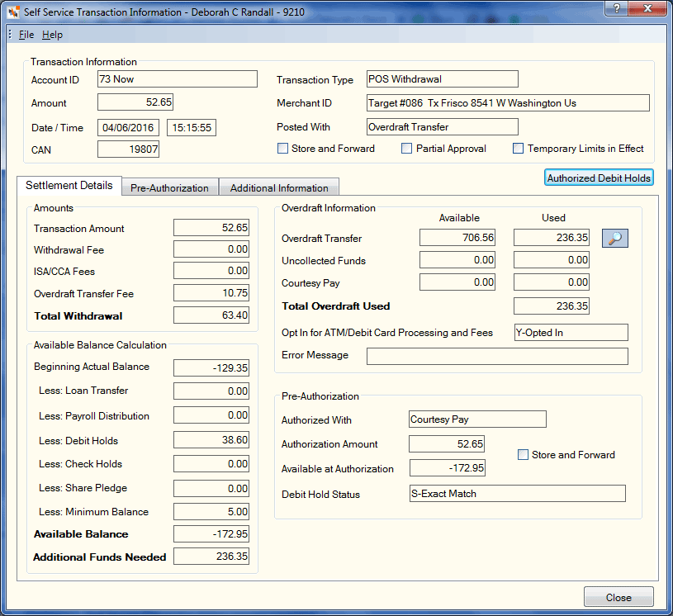
Task: Select the Less: Share Pledge field
Action: [x=211, y=489]
